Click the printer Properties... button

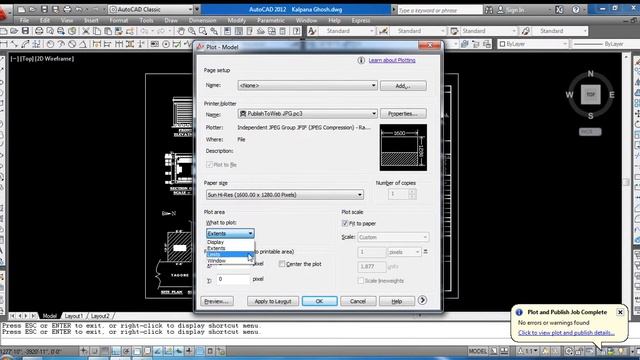tap(403, 113)
